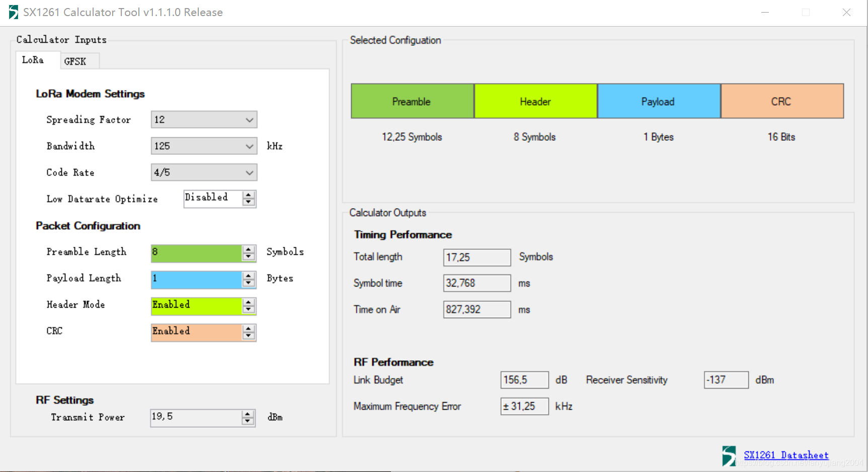The width and height of the screenshot is (868, 472).
Task: Click the '1 Bytes' payload label
Action: [x=658, y=137]
